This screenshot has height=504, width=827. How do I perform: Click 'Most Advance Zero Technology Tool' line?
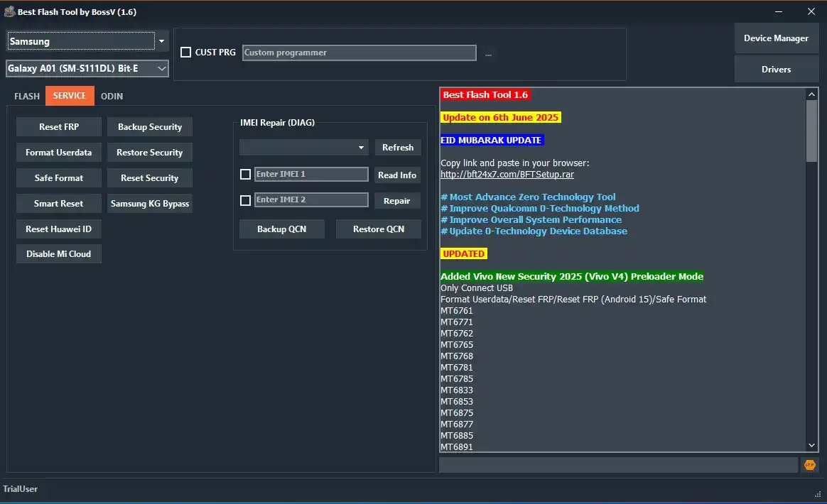[x=528, y=197]
